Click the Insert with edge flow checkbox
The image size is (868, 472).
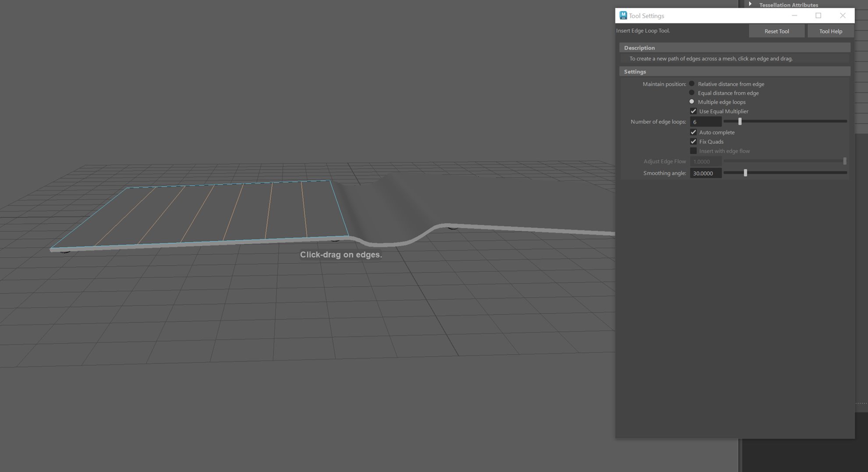[x=693, y=151]
